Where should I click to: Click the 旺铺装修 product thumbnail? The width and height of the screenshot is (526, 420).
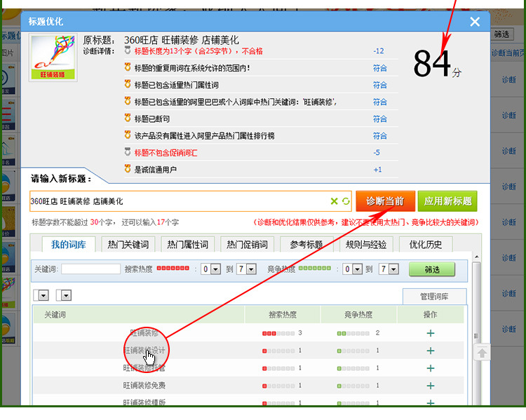[53, 57]
